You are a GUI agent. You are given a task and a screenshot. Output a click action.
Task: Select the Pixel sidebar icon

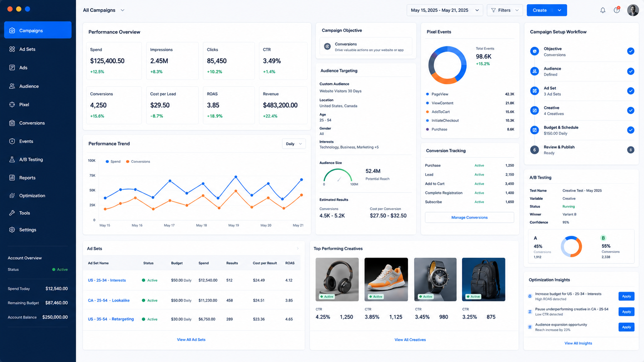(x=12, y=105)
